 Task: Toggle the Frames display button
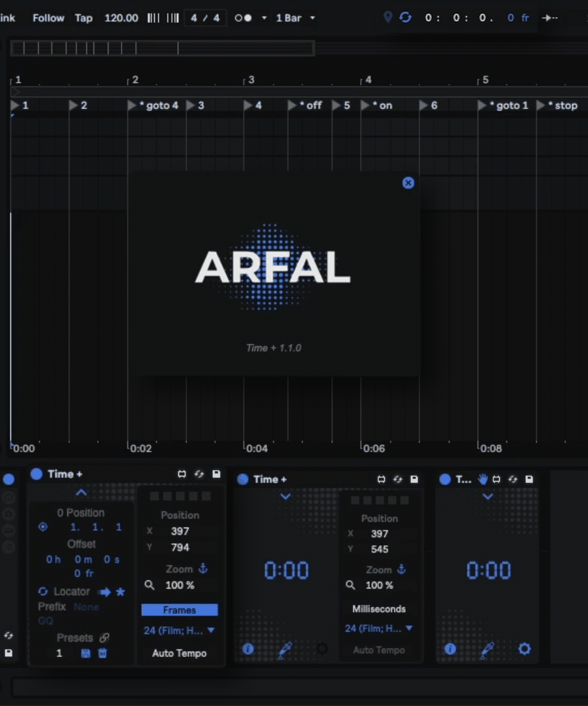coord(180,610)
